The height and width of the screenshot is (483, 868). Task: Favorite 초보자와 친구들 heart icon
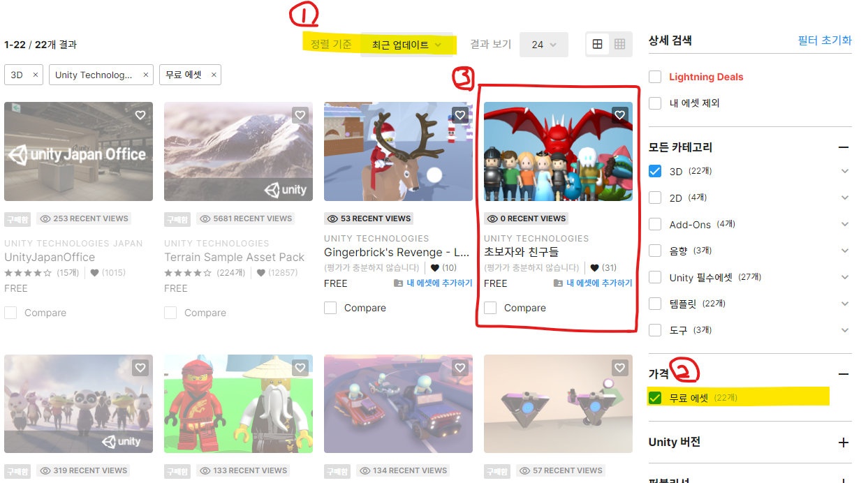[620, 115]
